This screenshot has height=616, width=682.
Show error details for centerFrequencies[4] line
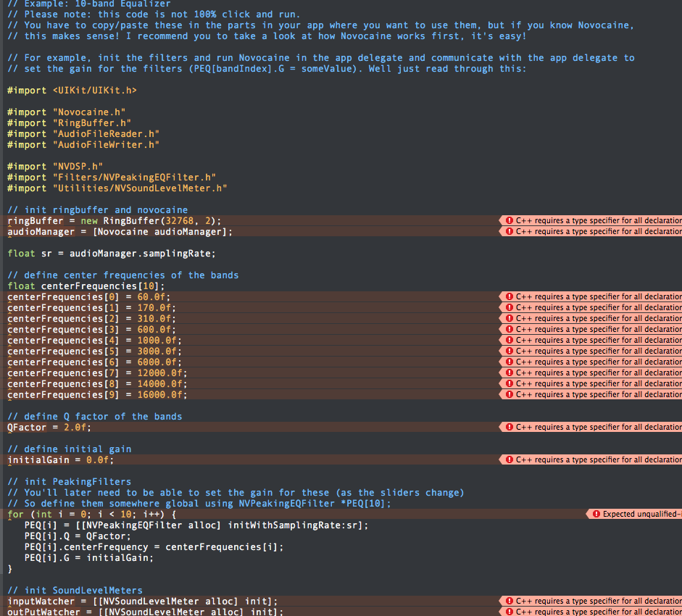pyautogui.click(x=510, y=340)
